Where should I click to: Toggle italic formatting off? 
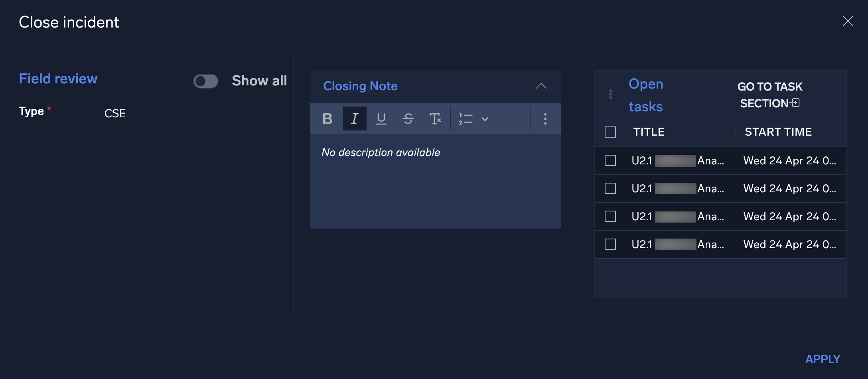pyautogui.click(x=354, y=118)
